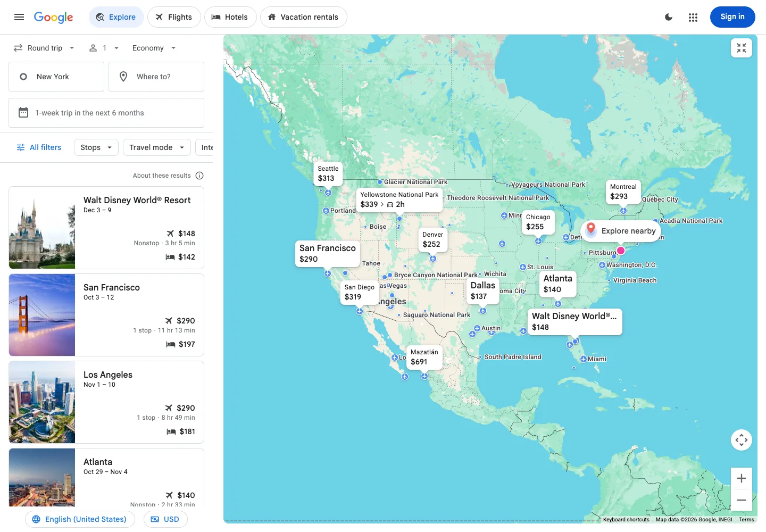The image size is (766, 532).
Task: Select Atlanta $140 map label
Action: [557, 284]
